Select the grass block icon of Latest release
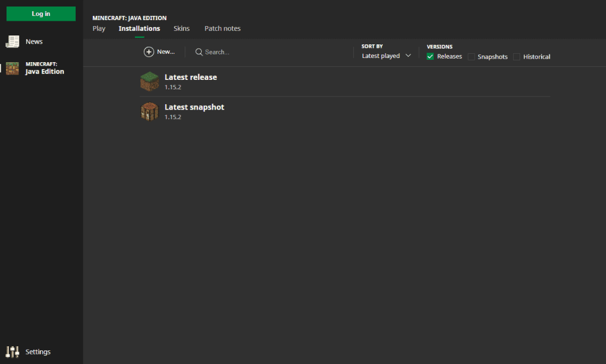This screenshot has height=364, width=606. [150, 82]
